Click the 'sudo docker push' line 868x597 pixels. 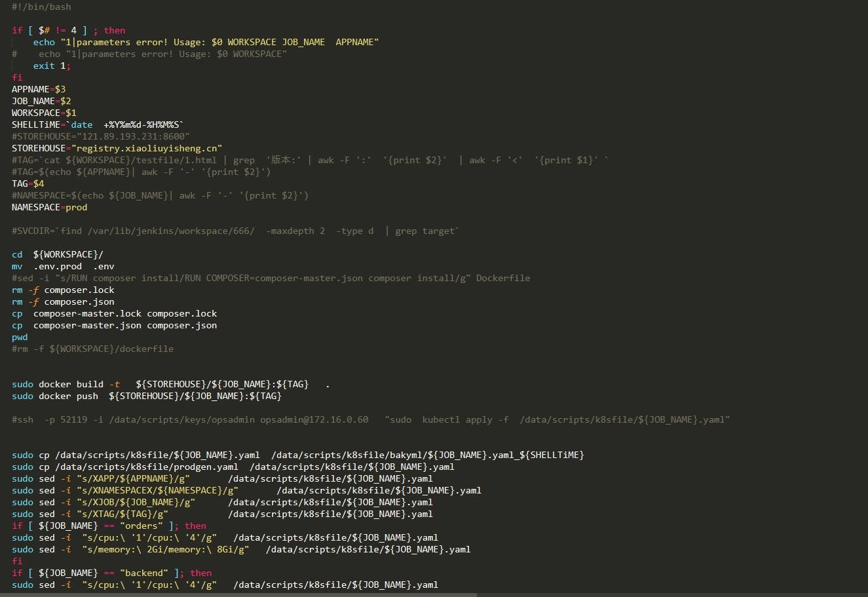coord(147,396)
